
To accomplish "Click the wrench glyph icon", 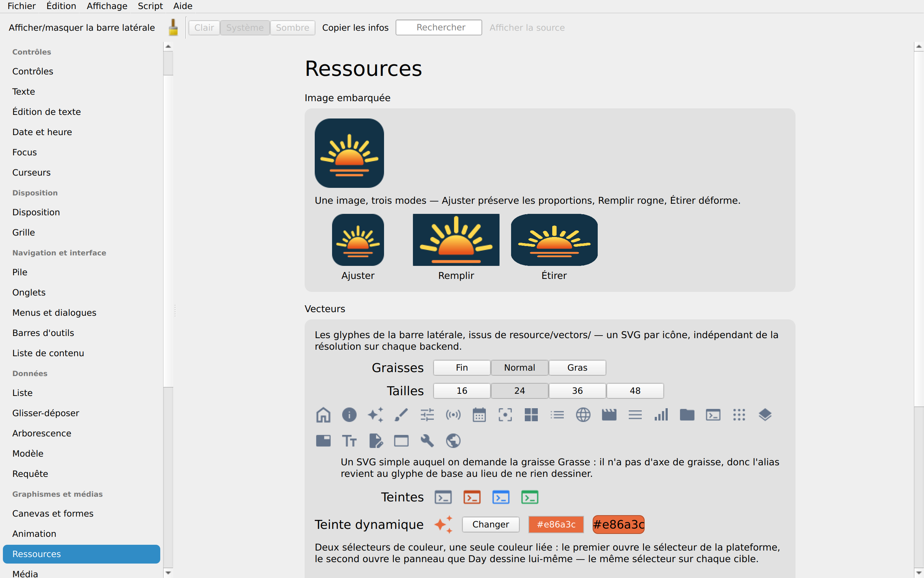I will 427,441.
